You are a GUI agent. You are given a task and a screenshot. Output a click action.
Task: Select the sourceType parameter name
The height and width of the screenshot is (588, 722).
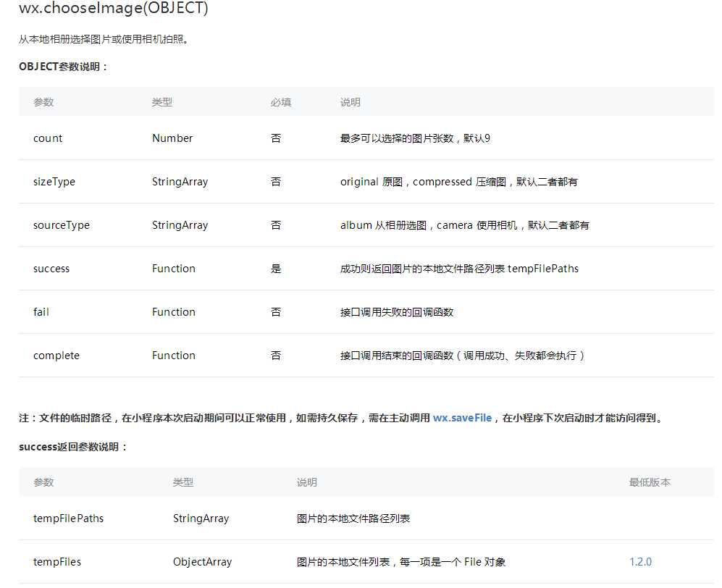point(61,224)
